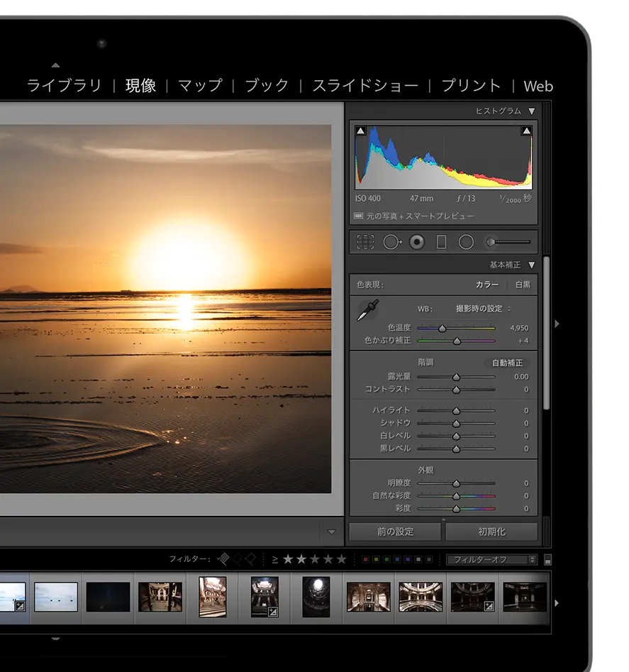Switch treatment to 白黒
This screenshot has width=629, height=672.
click(523, 285)
